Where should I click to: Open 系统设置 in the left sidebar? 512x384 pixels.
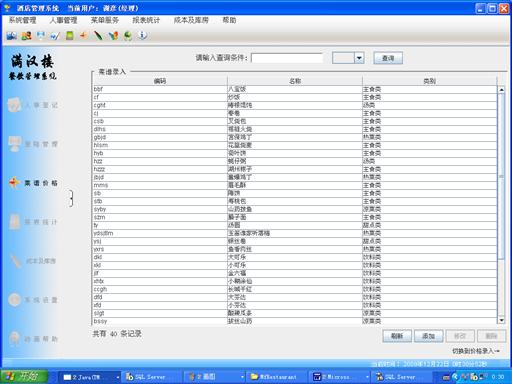click(x=33, y=300)
